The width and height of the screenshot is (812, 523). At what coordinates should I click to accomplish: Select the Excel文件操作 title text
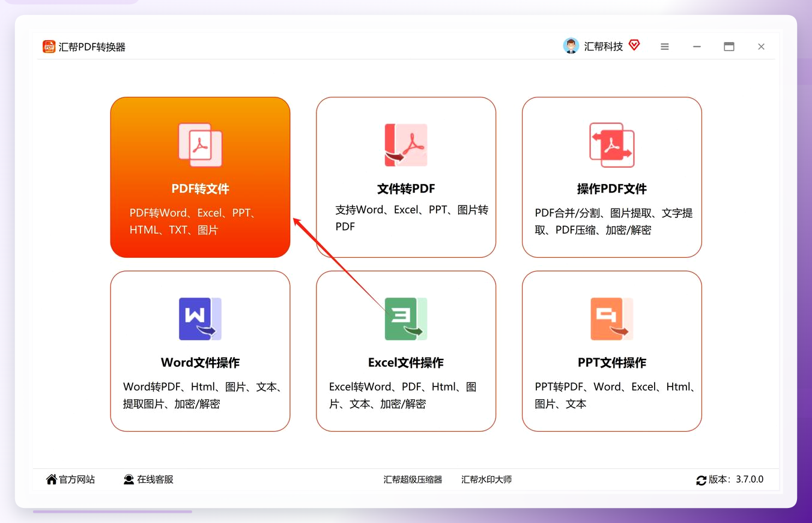[x=406, y=363]
